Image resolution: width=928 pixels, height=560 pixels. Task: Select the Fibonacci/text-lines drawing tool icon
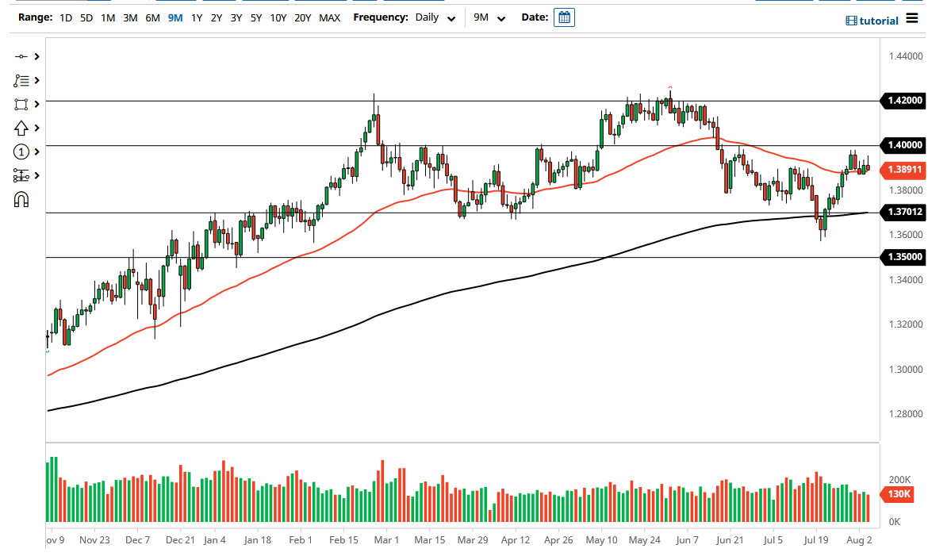coord(21,80)
